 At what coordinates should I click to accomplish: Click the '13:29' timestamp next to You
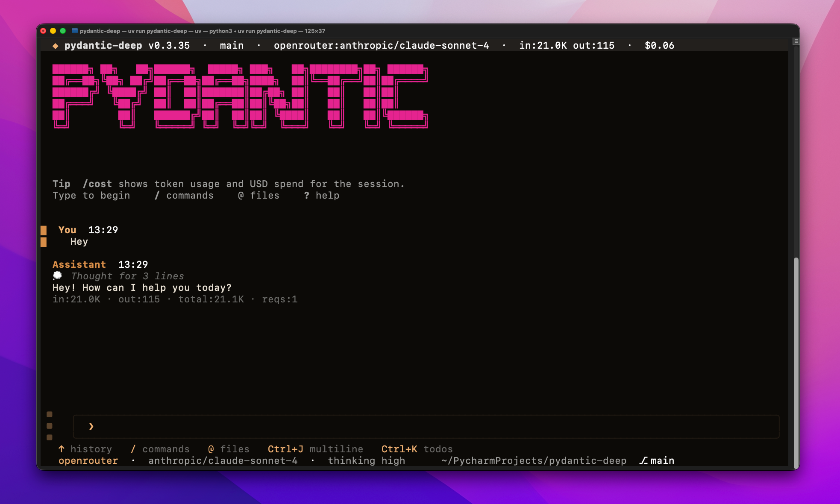pos(103,230)
